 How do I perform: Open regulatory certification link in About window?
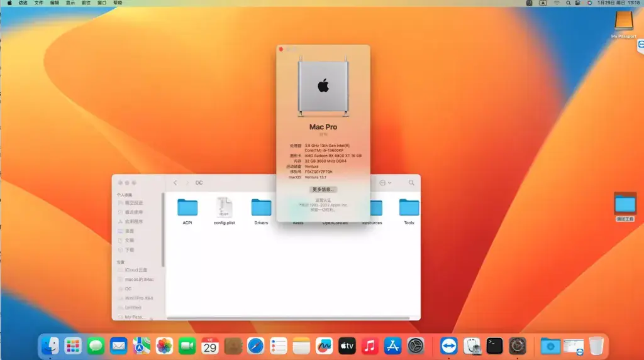click(x=323, y=200)
